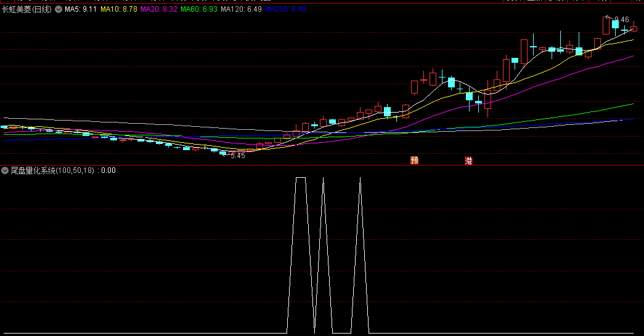
Task: Click the 预 announcement marker icon
Action: 414,161
